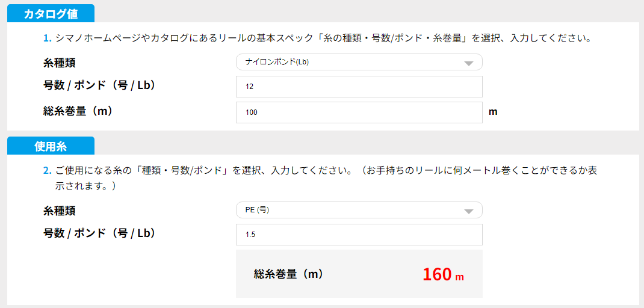
Task: Click the blue step number 2
Action: [46, 170]
